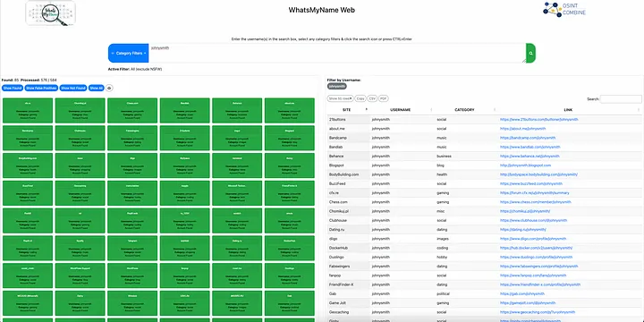Click the Show All button
This screenshot has width=644, height=322.
pos(96,88)
